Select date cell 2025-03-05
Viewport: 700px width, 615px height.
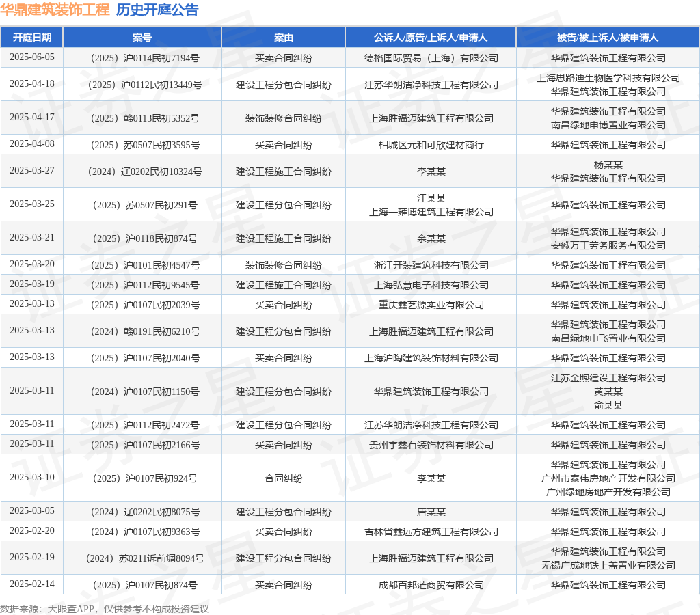point(32,510)
